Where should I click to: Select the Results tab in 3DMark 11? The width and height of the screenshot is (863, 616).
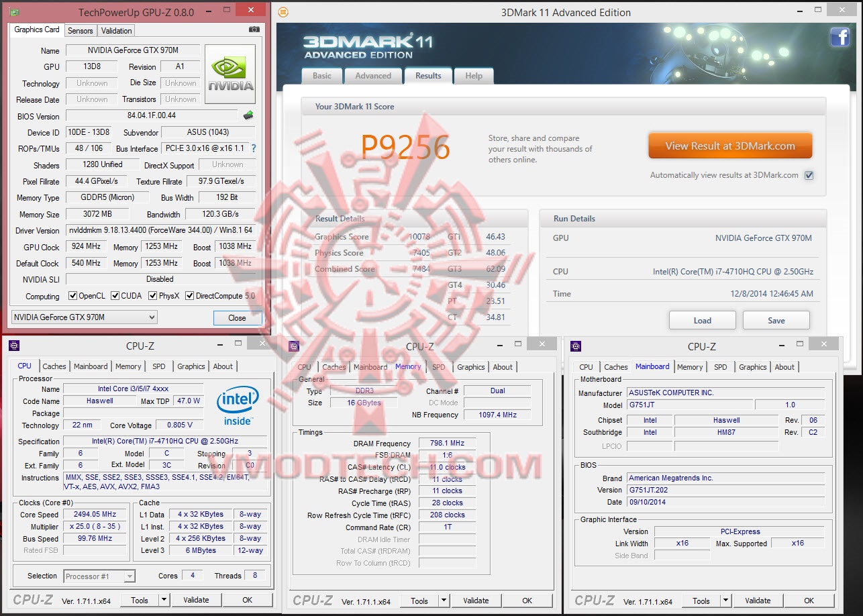point(428,75)
